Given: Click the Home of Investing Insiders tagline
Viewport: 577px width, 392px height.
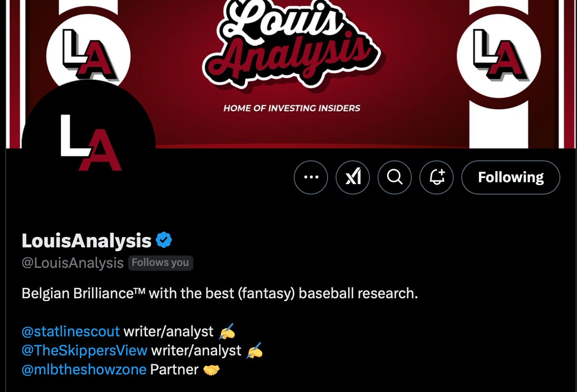Looking at the screenshot, I should point(292,108).
